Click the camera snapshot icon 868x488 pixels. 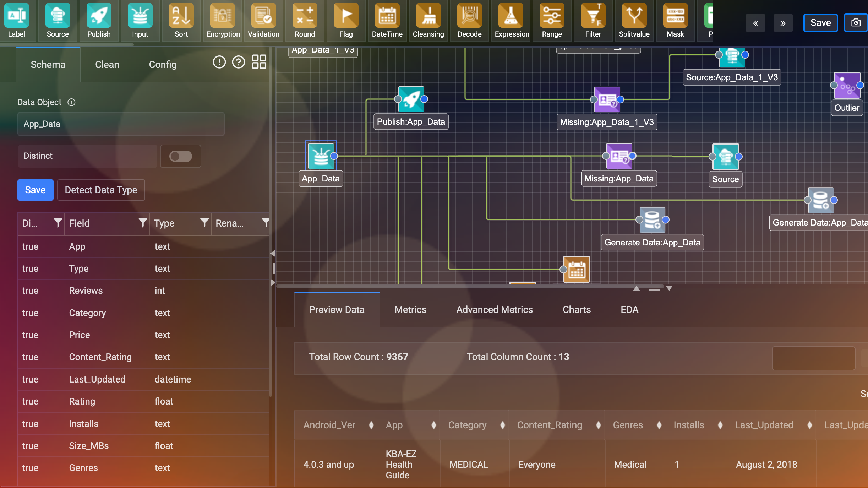point(856,23)
